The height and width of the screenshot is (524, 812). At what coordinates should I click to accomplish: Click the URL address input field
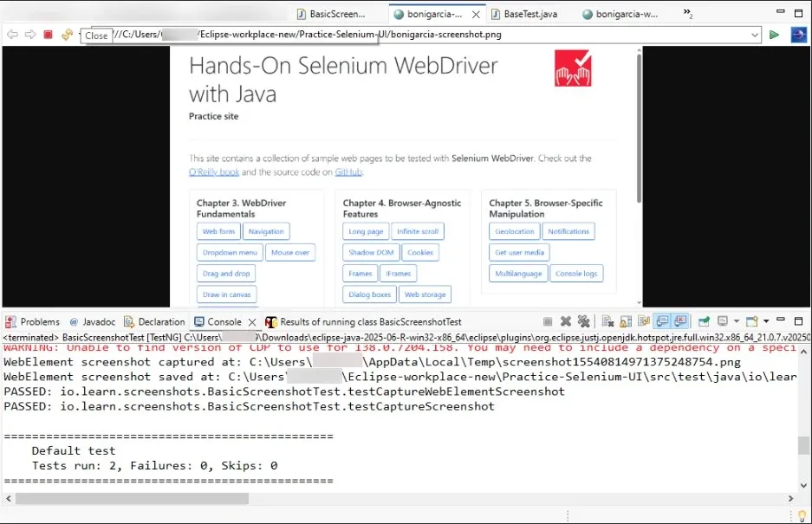(x=419, y=35)
